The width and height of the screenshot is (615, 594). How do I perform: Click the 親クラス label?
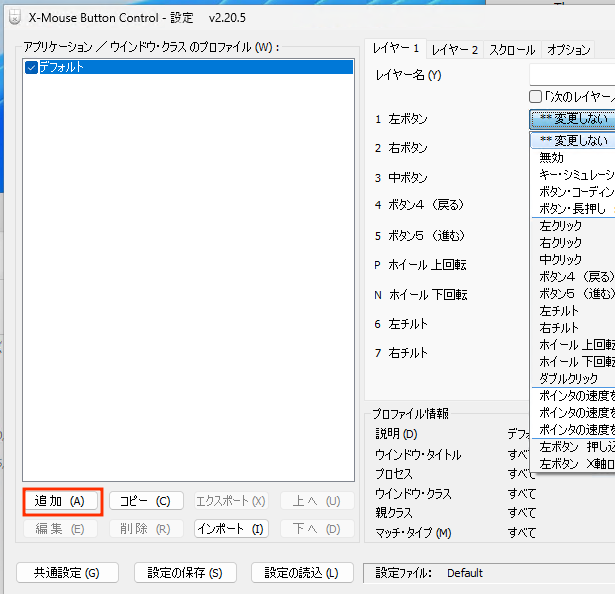coord(394,513)
